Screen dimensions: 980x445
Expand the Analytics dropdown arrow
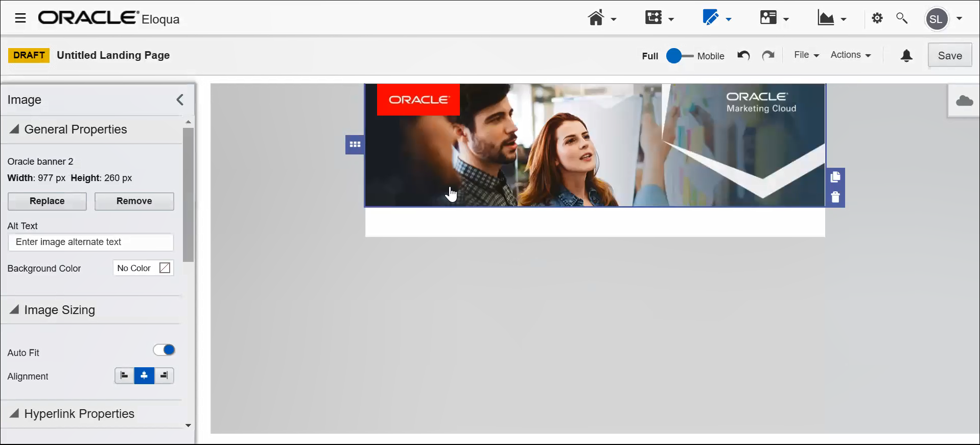point(844,19)
